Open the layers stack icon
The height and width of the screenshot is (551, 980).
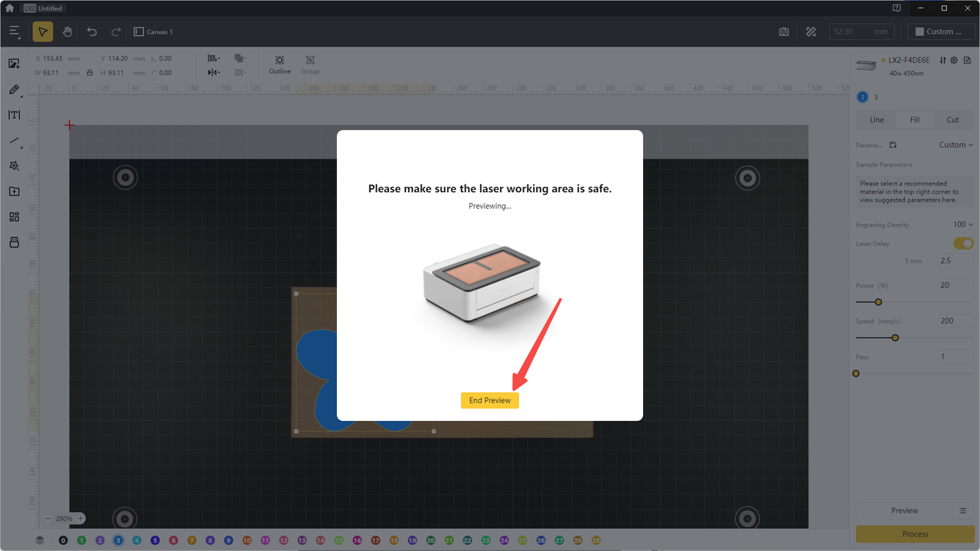pos(40,540)
